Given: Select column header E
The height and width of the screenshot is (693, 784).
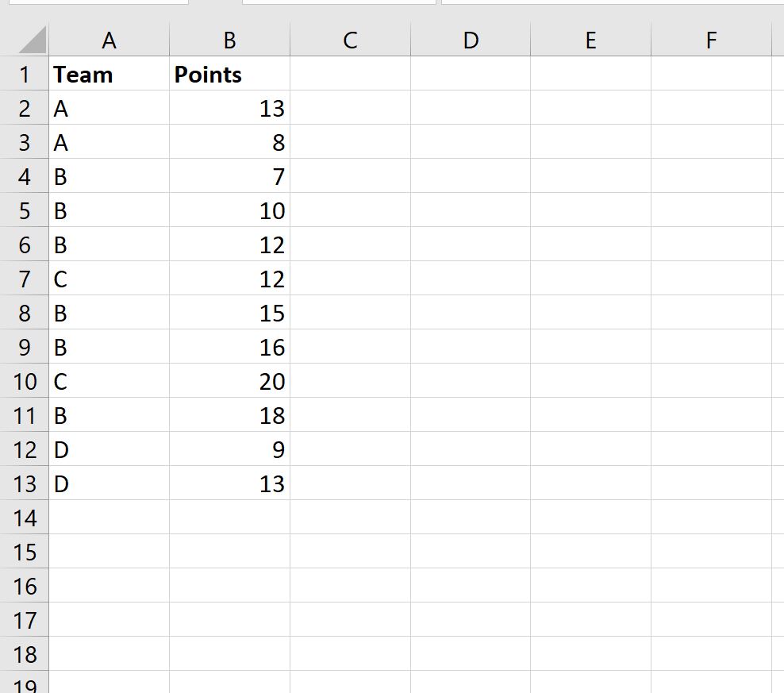Looking at the screenshot, I should tap(590, 39).
